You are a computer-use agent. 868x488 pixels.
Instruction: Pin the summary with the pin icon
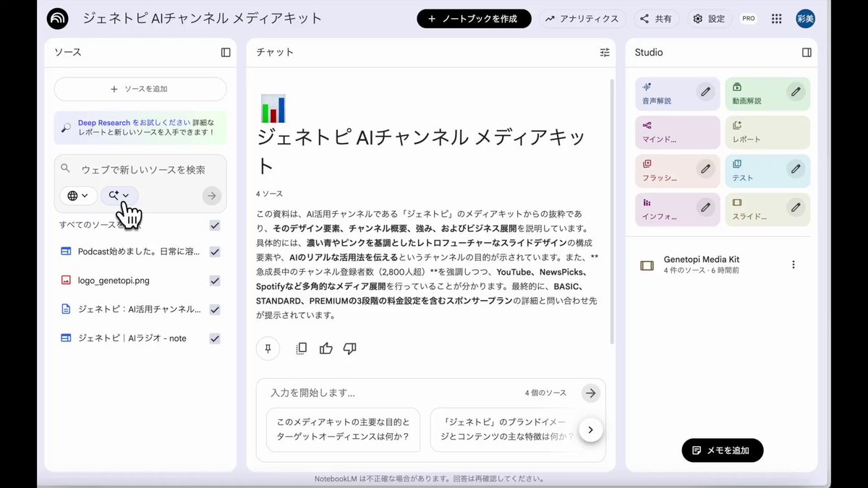coord(268,348)
